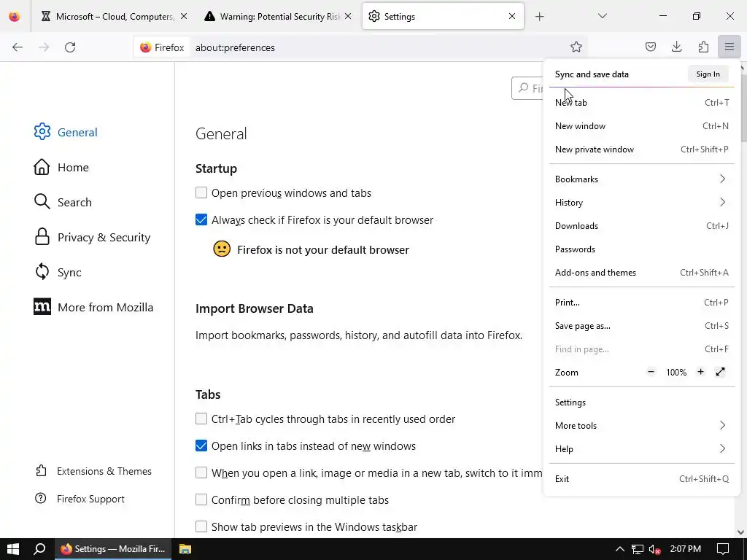Reset zoom at the 100% label
The image size is (747, 560).
click(x=676, y=373)
